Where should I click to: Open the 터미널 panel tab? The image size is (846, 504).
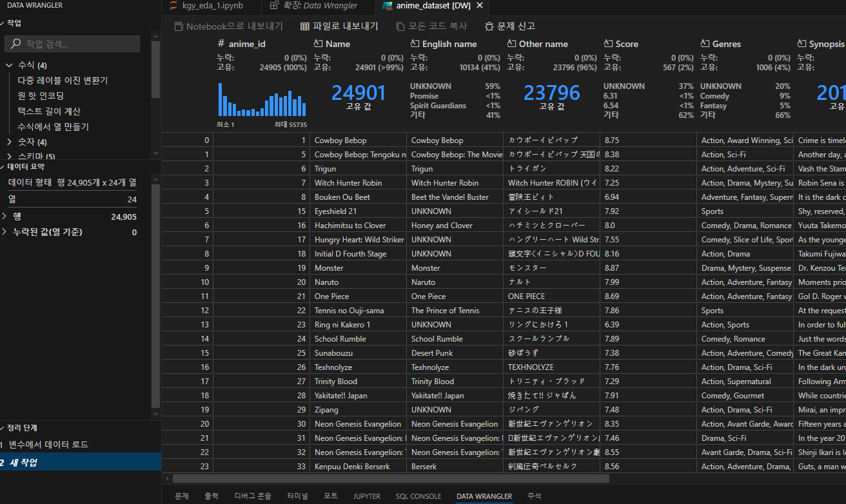(297, 496)
